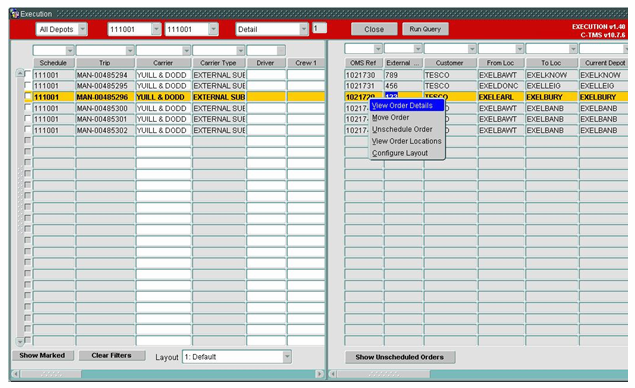Click the right pane horizontal scrollbar thumb

(383, 374)
